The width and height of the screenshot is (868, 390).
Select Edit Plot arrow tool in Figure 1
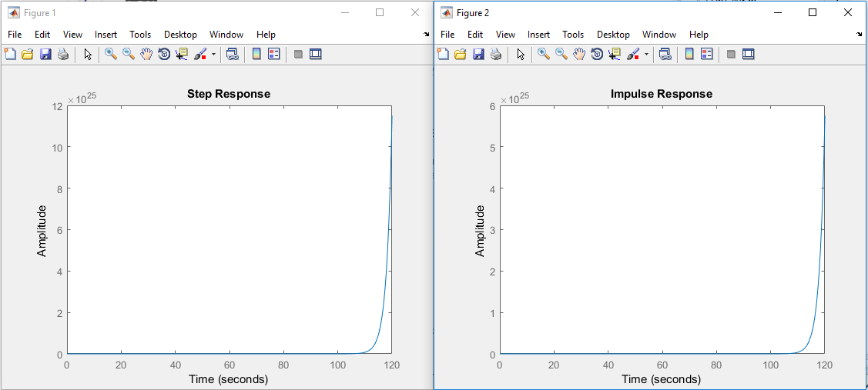[88, 54]
